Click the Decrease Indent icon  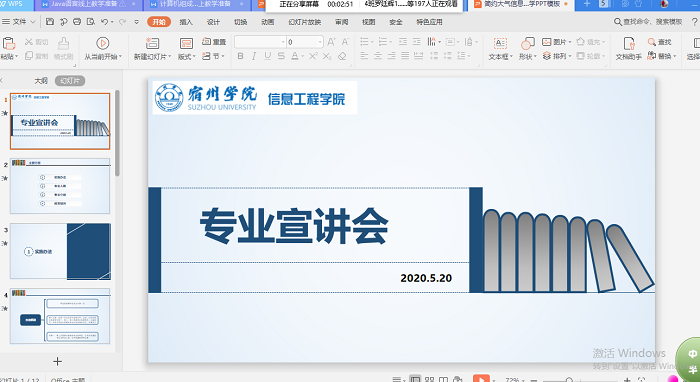(403, 42)
